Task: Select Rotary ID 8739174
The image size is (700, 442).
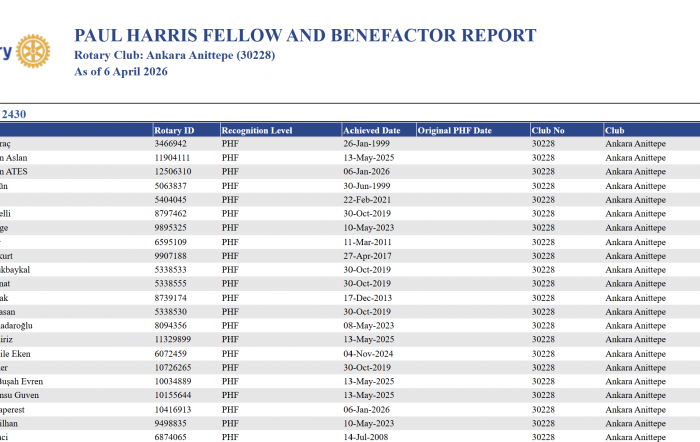Action: (x=171, y=298)
